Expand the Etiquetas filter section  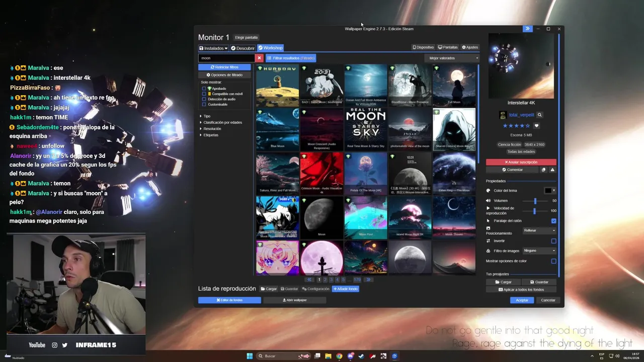[x=209, y=135]
